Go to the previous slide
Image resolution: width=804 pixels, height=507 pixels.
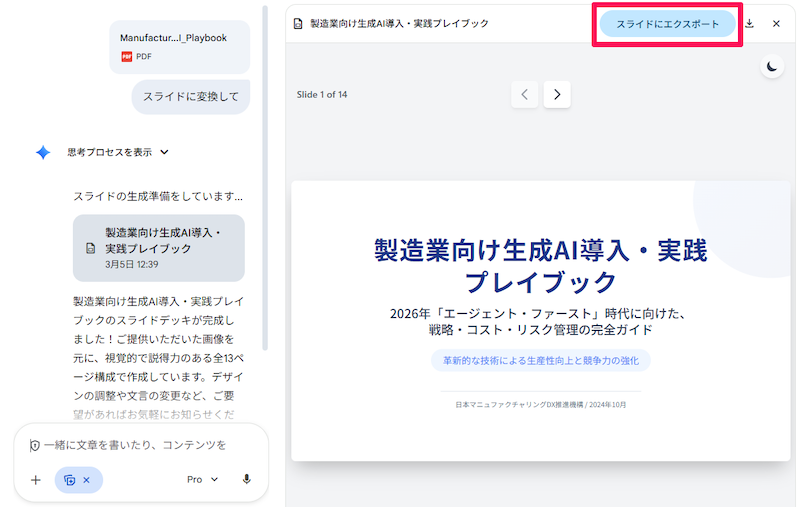pos(525,94)
